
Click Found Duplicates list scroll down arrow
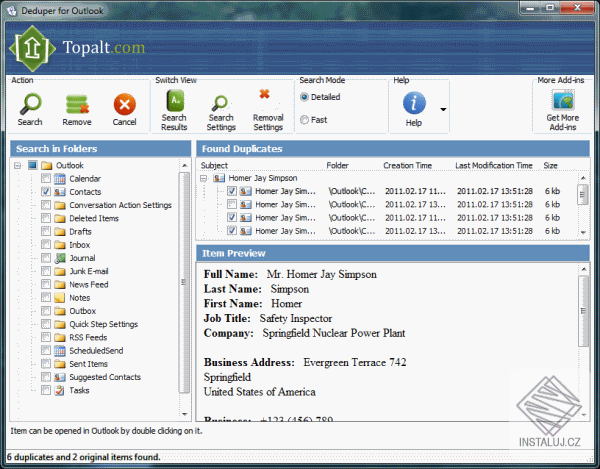tap(583, 232)
